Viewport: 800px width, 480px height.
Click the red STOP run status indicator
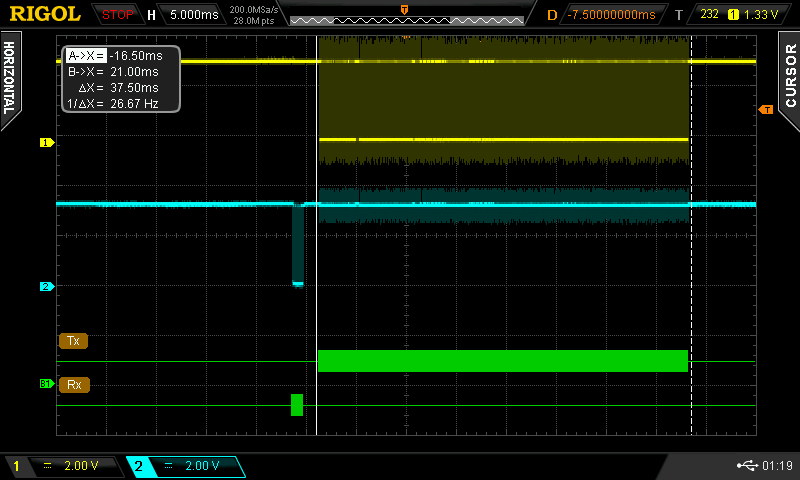click(117, 15)
